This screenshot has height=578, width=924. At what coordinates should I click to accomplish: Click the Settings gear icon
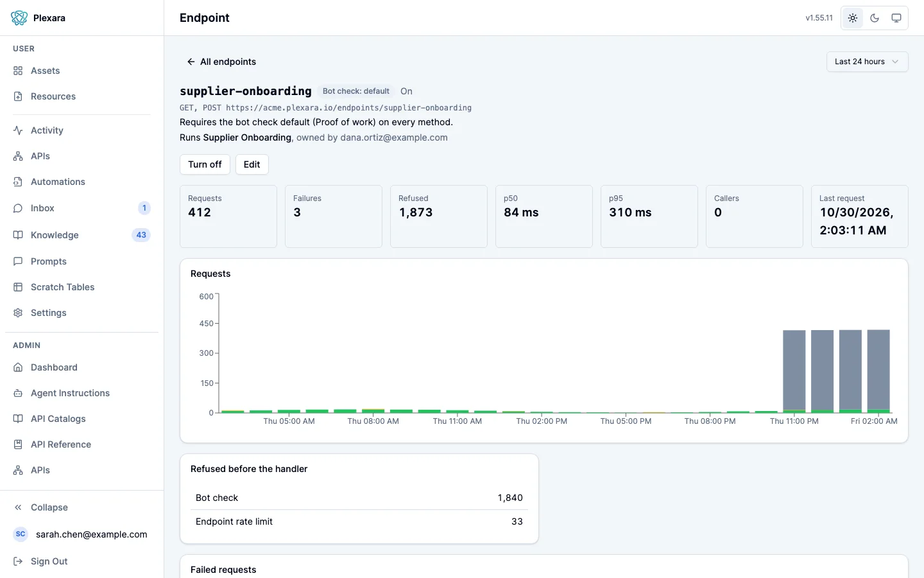point(18,313)
